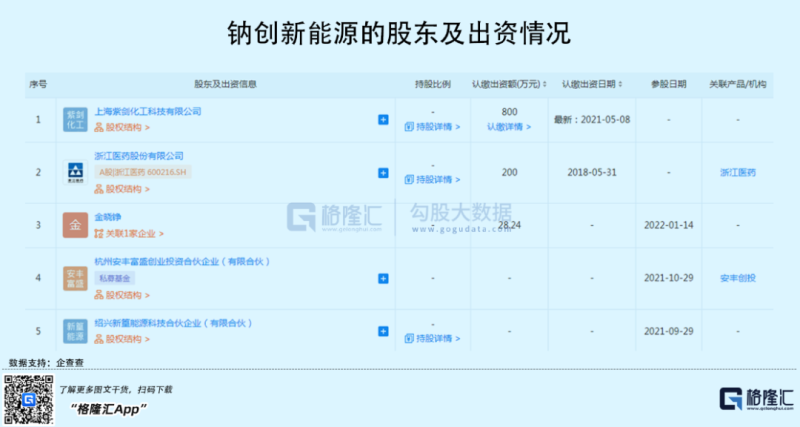
Task: Click the title 钠创新能源的股东及出资情况
Action: (399, 33)
